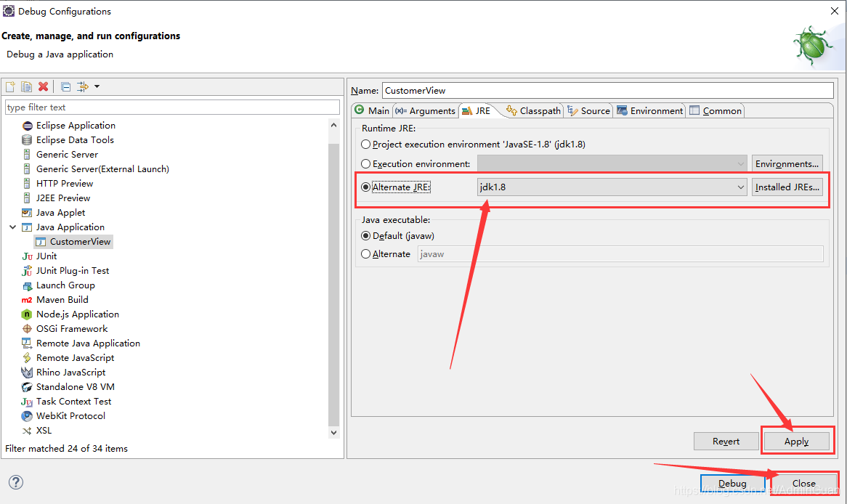Delete selected configuration with red X icon

(x=43, y=86)
